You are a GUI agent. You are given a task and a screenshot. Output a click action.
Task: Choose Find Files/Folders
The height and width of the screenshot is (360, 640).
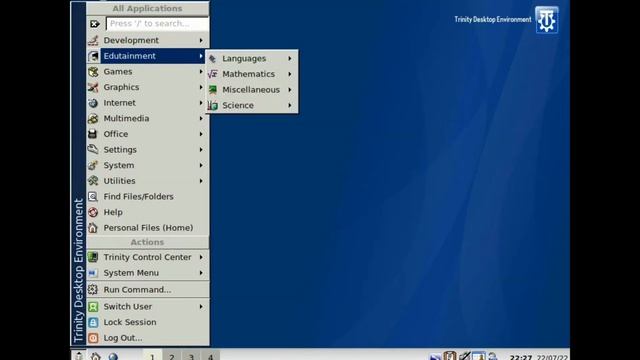click(147, 197)
